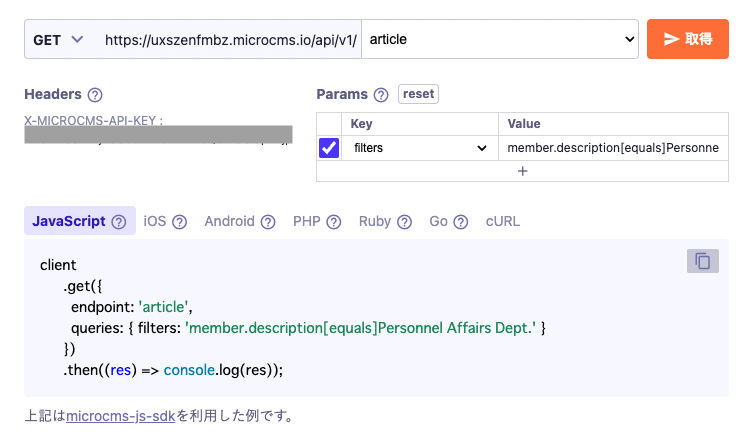Image resolution: width=753 pixels, height=436 pixels.
Task: Open the filters key dropdown
Action: click(419, 148)
